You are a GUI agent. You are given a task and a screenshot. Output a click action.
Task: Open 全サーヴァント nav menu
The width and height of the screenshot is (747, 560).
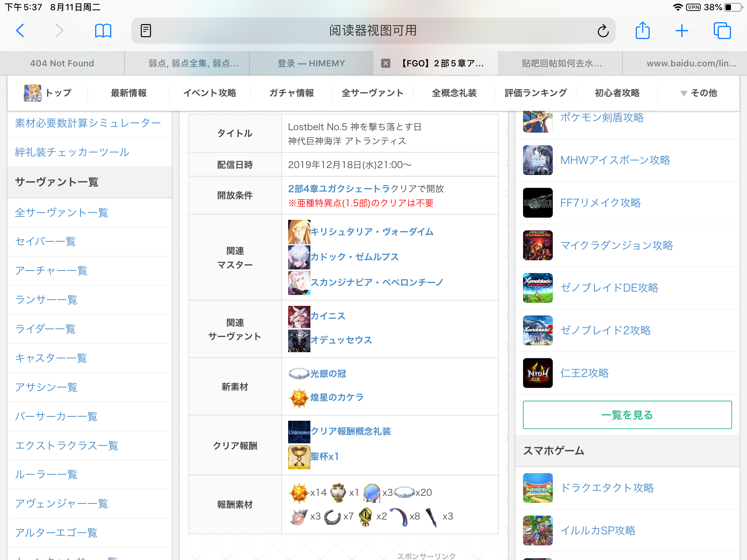click(x=373, y=93)
